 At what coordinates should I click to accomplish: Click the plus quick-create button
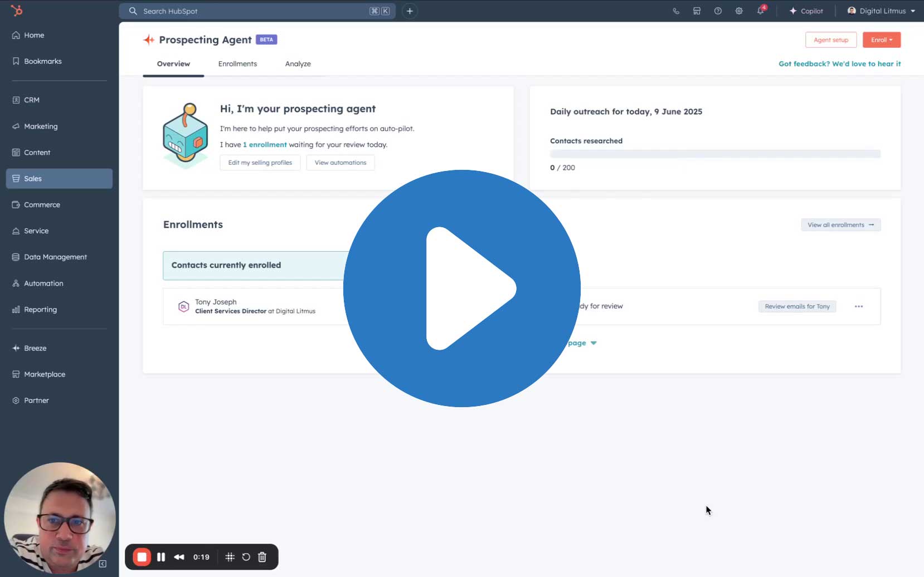click(x=410, y=11)
